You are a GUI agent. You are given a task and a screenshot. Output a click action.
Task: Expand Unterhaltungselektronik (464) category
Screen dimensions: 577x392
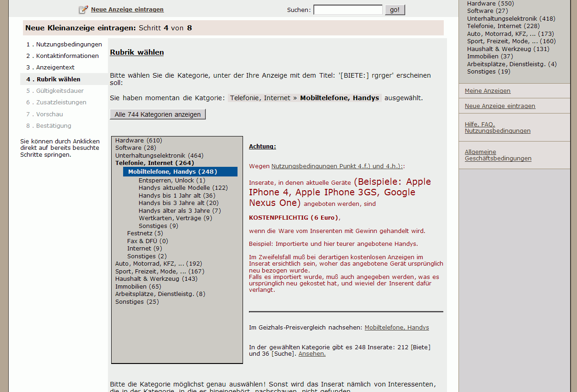[x=159, y=156]
